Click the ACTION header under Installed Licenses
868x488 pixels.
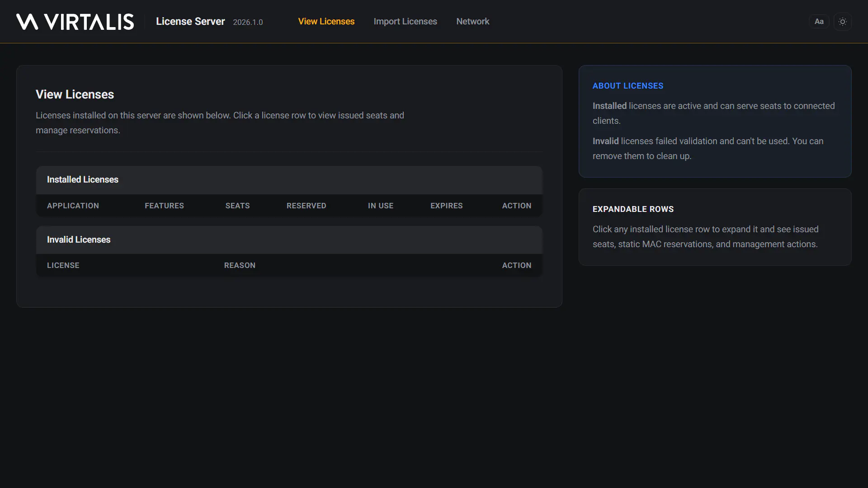click(516, 206)
